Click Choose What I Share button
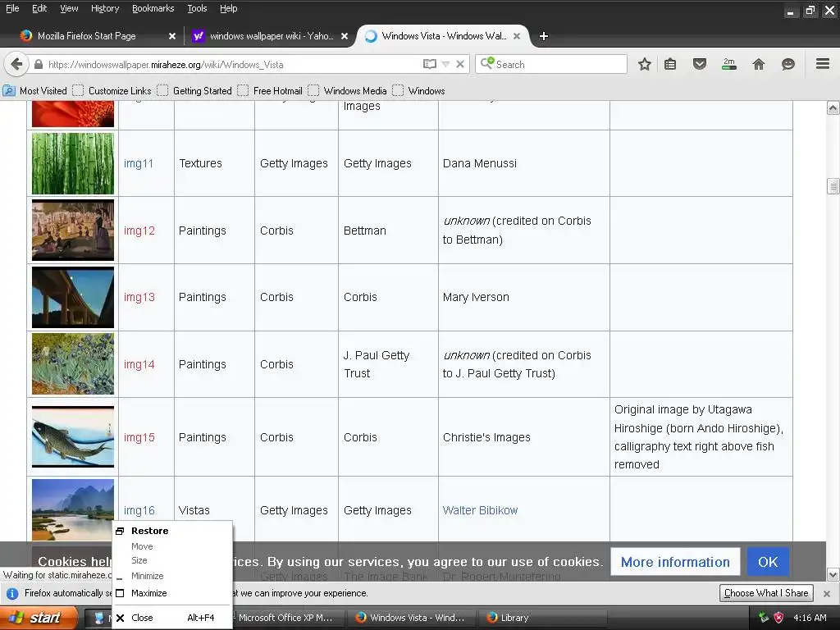The image size is (840, 630). 766,593
